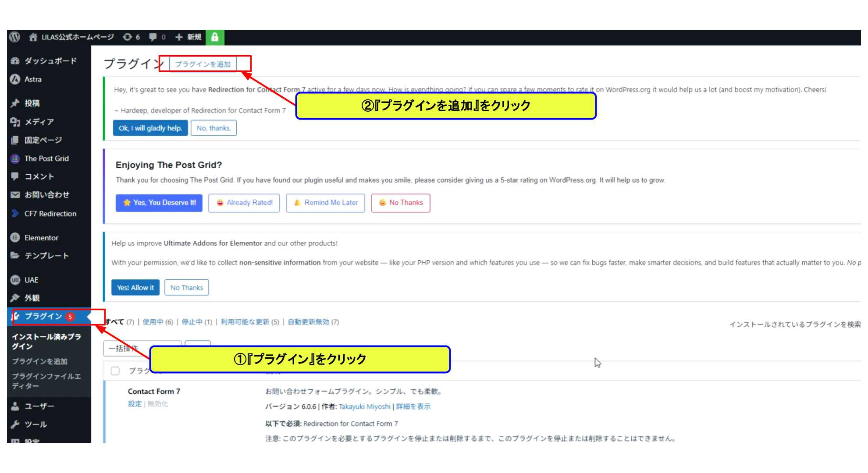Open the comments bubble icon in admin bar
Viewport: 868px width, 473px height.
pyautogui.click(x=153, y=37)
